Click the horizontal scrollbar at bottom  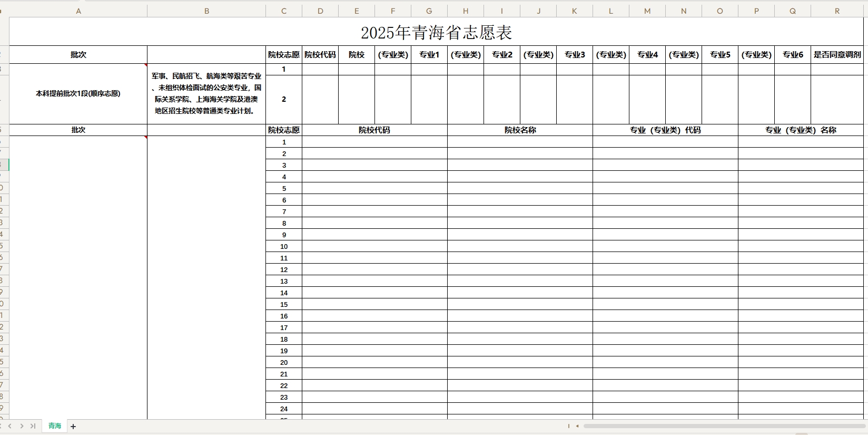coord(724,426)
